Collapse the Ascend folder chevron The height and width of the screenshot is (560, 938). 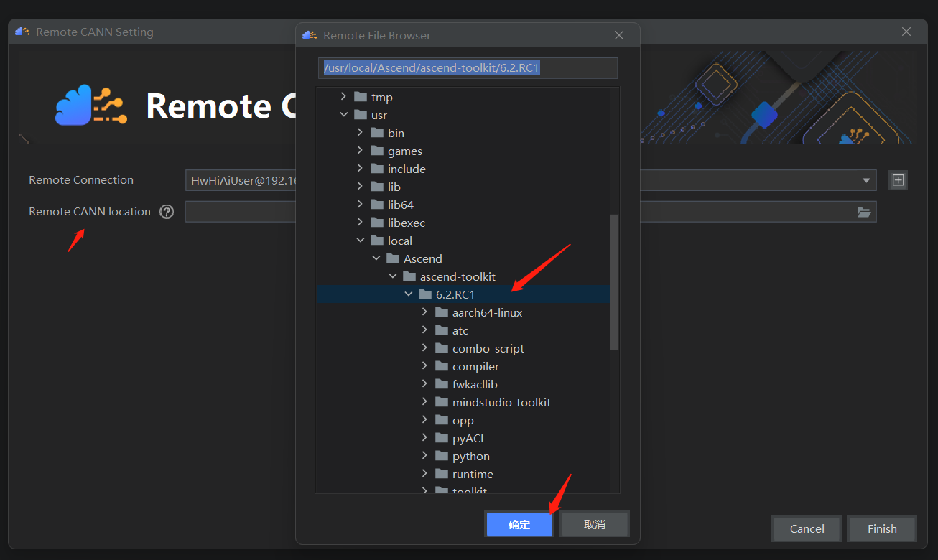tap(376, 258)
